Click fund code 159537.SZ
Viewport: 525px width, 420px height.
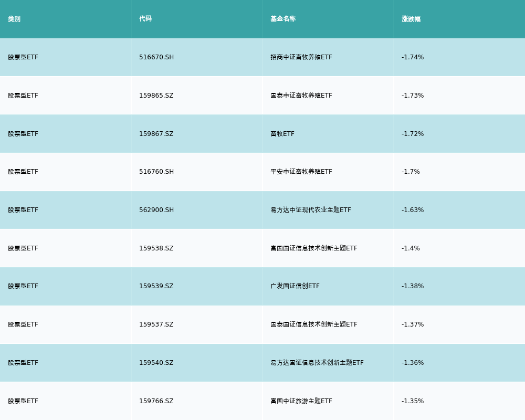[x=156, y=324]
